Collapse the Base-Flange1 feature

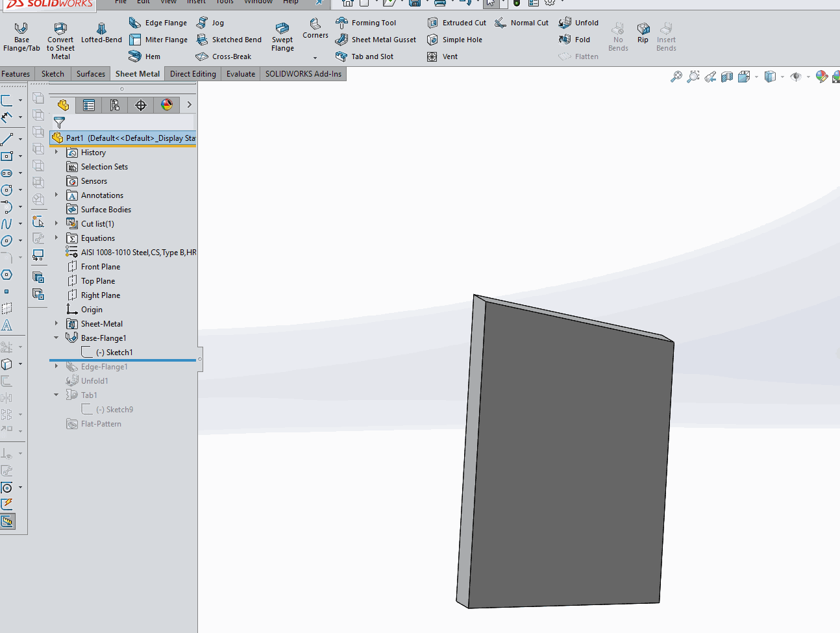pos(56,338)
